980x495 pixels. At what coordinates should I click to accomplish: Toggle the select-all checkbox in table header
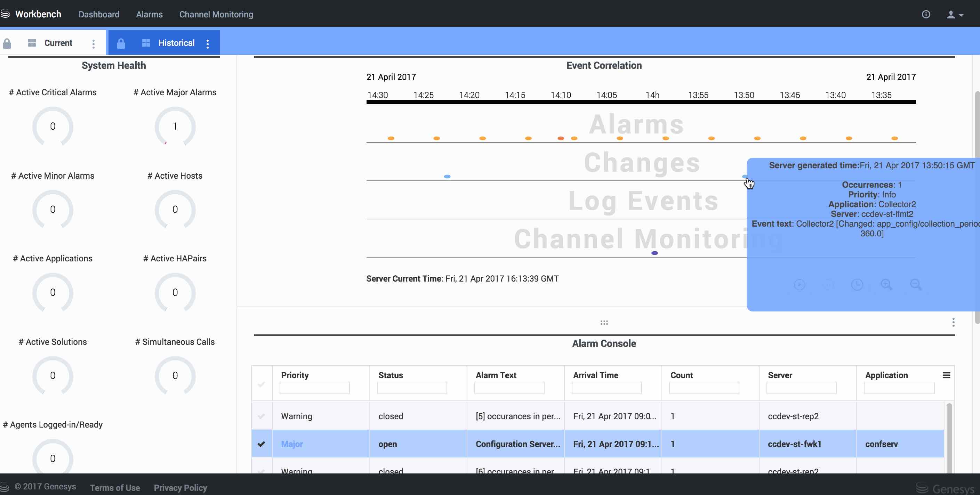coord(262,384)
